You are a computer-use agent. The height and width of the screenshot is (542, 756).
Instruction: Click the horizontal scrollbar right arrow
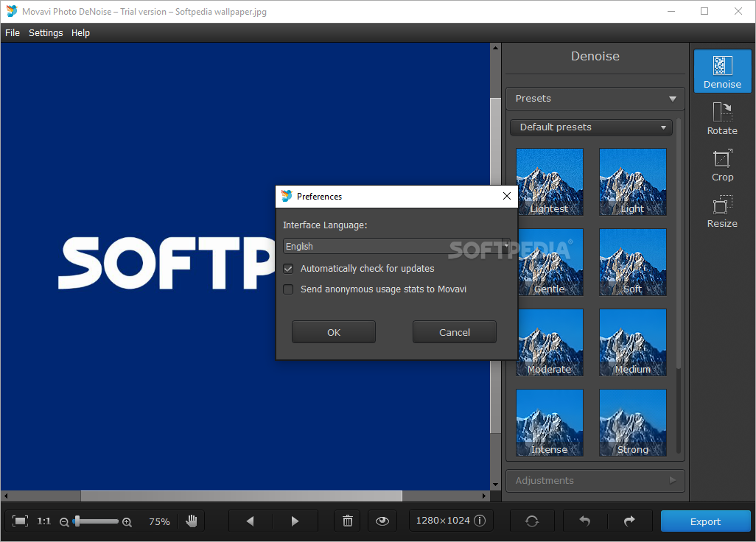point(485,496)
